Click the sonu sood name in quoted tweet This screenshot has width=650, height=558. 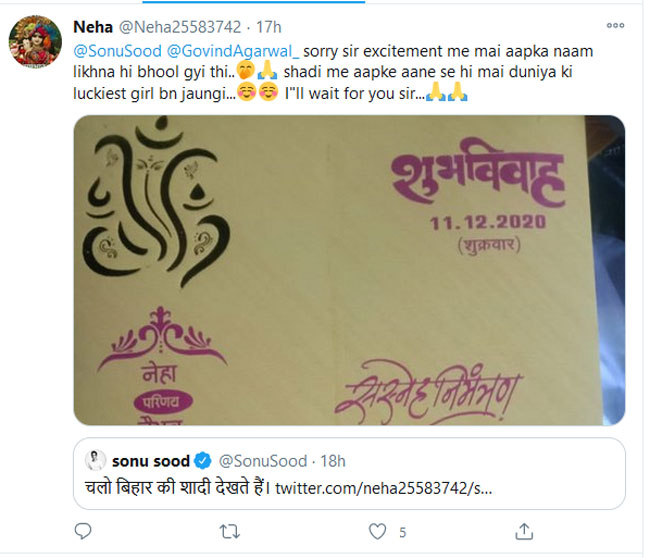[x=148, y=461]
